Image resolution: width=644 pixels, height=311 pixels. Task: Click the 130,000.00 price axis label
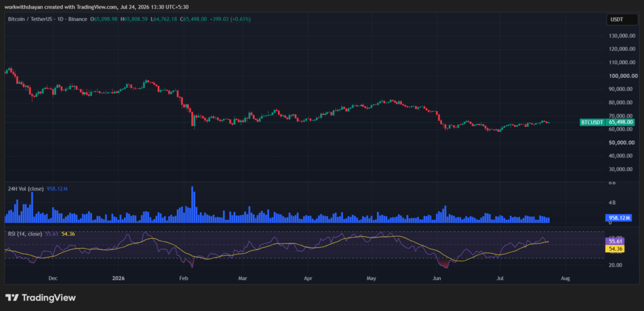click(623, 36)
